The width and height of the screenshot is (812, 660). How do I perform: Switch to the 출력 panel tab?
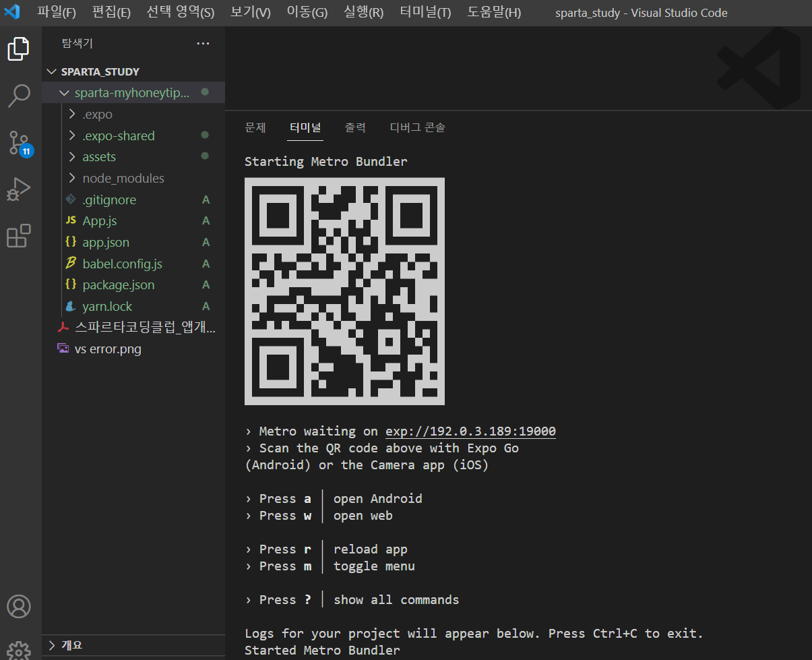coord(356,127)
